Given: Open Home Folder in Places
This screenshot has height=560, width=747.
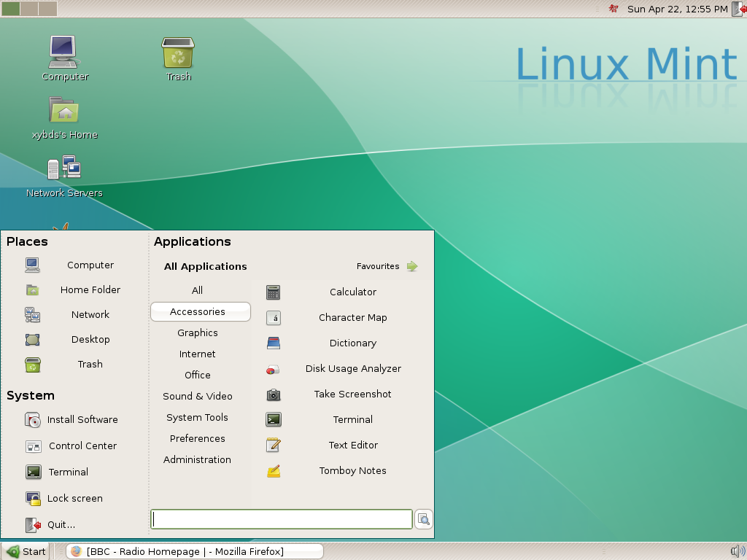Looking at the screenshot, I should (x=74, y=289).
